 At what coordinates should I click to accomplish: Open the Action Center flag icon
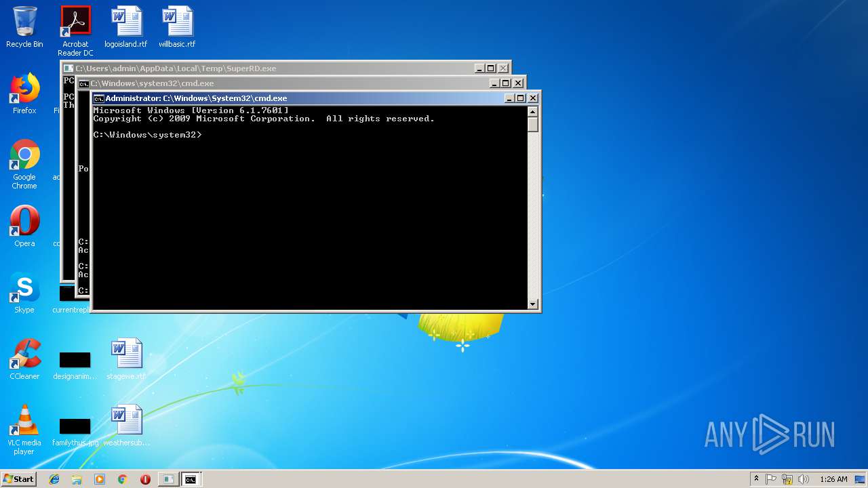coord(771,479)
